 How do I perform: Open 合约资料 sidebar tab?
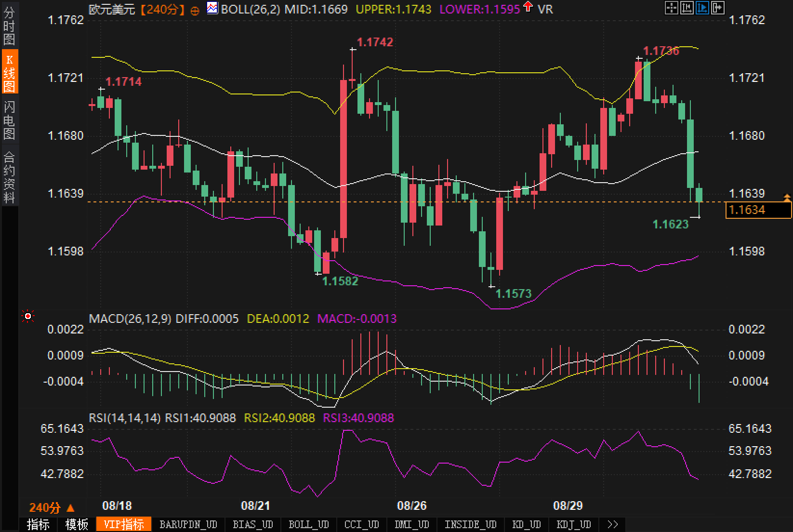pos(9,177)
